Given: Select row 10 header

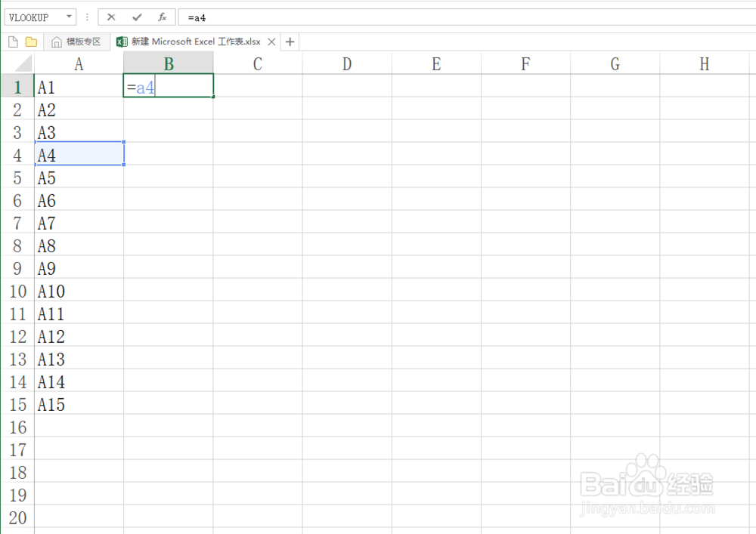Looking at the screenshot, I should coord(17,291).
